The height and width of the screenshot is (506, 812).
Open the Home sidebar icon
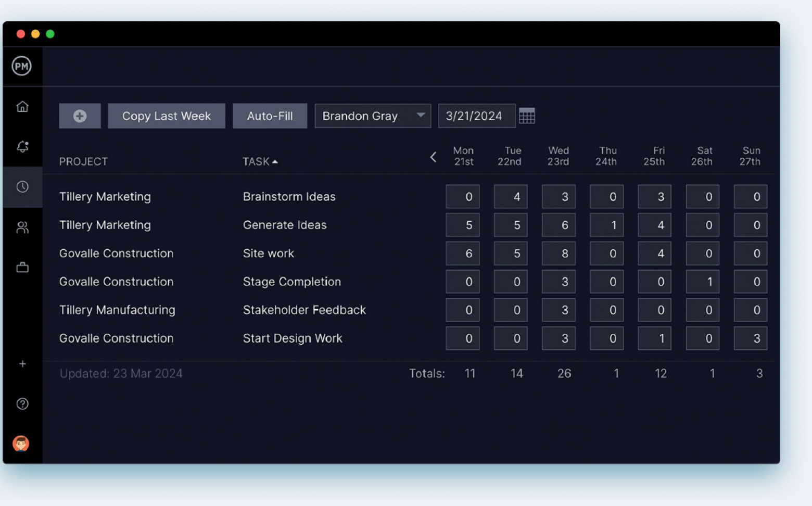(22, 106)
